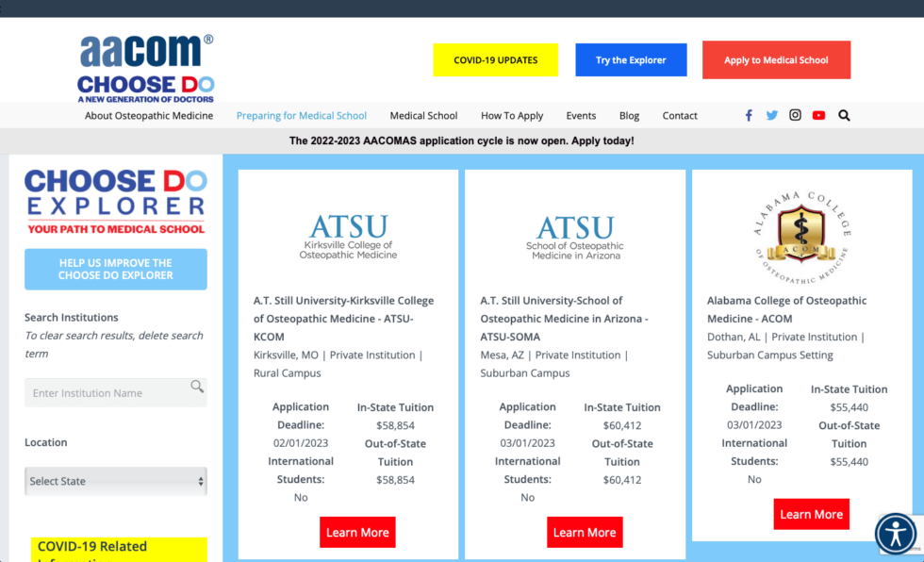Click the search icon in institution search field
This screenshot has width=924, height=562.
pos(197,387)
